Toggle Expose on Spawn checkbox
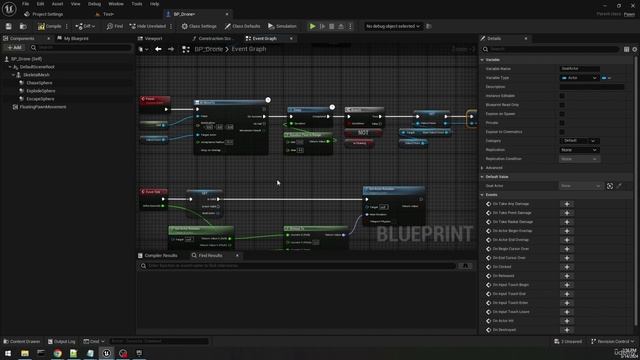Screen dimensions: 640x360 coord(562,113)
